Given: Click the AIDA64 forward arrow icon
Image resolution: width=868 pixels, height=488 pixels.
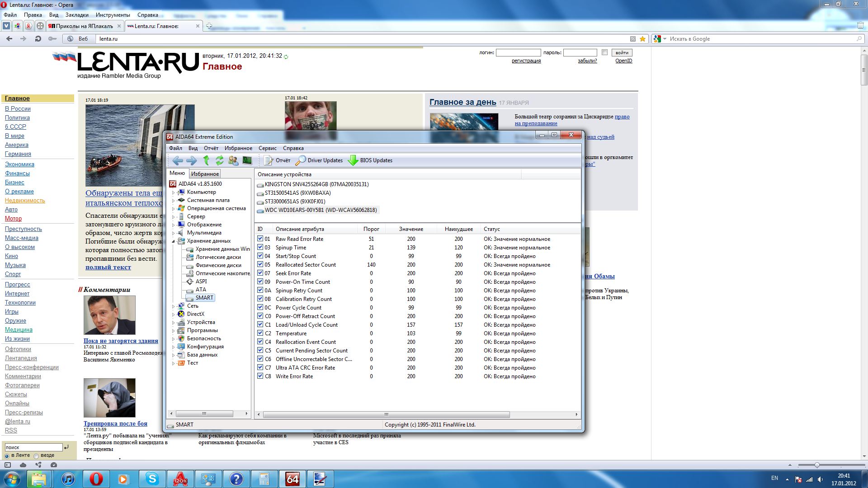Looking at the screenshot, I should click(x=192, y=160).
